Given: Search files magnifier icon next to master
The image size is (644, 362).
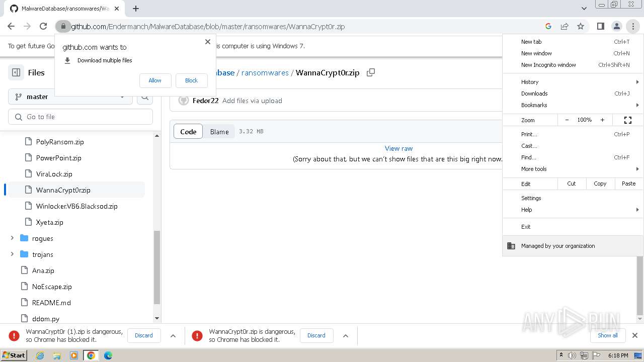Looking at the screenshot, I should (145, 97).
